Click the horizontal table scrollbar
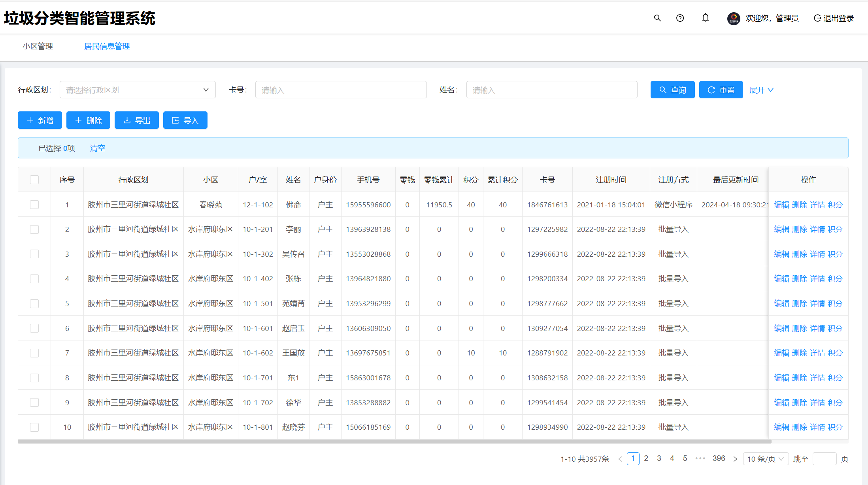Image resolution: width=868 pixels, height=485 pixels. tap(394, 442)
